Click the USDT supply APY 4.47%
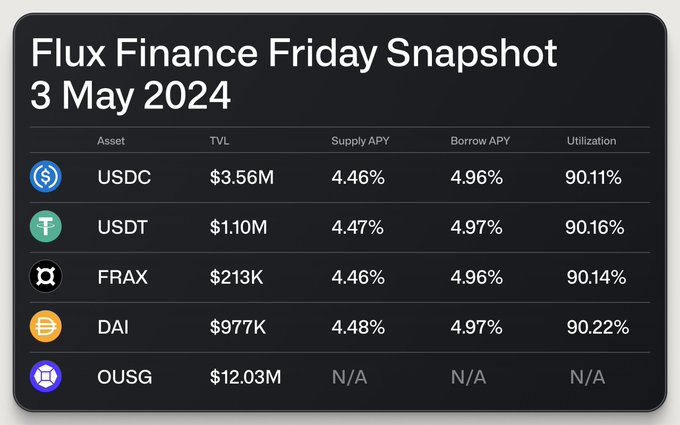 [357, 228]
